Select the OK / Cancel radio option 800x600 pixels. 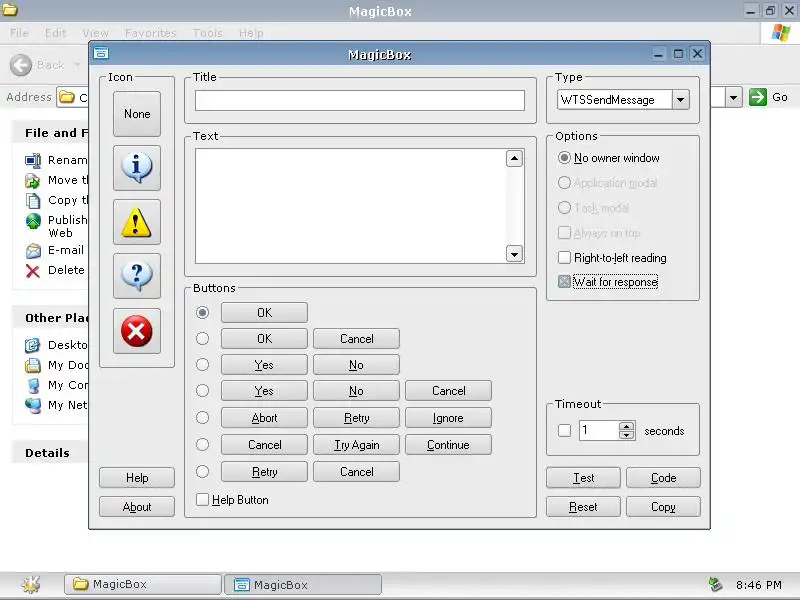pyautogui.click(x=203, y=338)
